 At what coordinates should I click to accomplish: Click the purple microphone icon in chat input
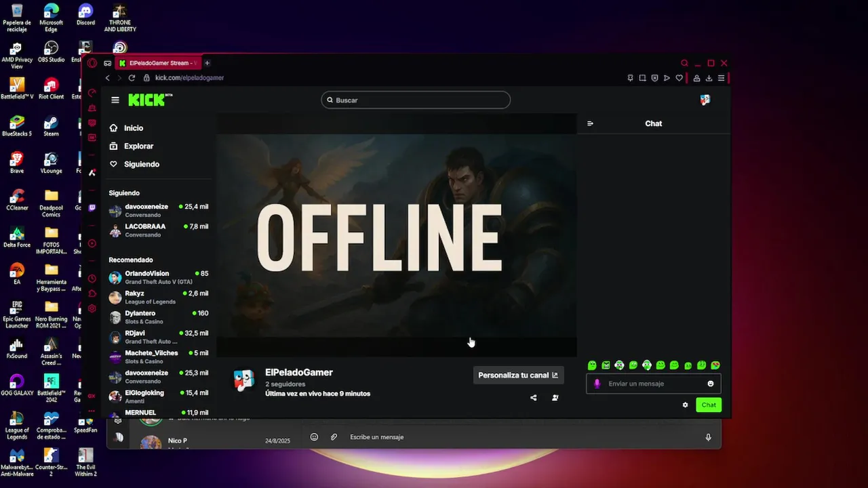pyautogui.click(x=597, y=384)
